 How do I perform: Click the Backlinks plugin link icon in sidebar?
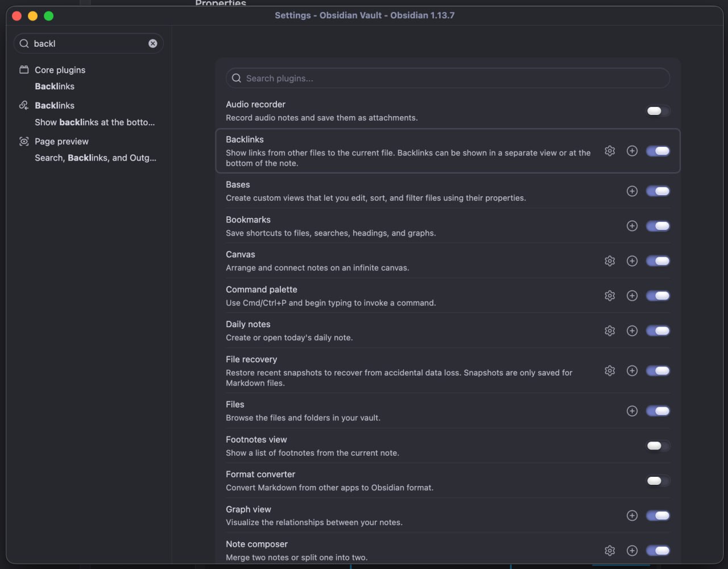[x=24, y=105]
